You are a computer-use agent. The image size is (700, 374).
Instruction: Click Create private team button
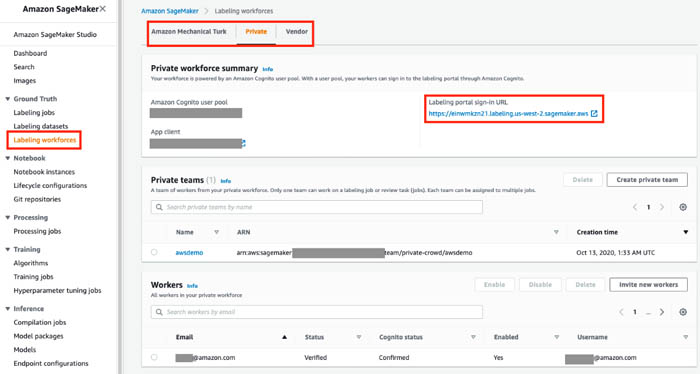pyautogui.click(x=647, y=180)
